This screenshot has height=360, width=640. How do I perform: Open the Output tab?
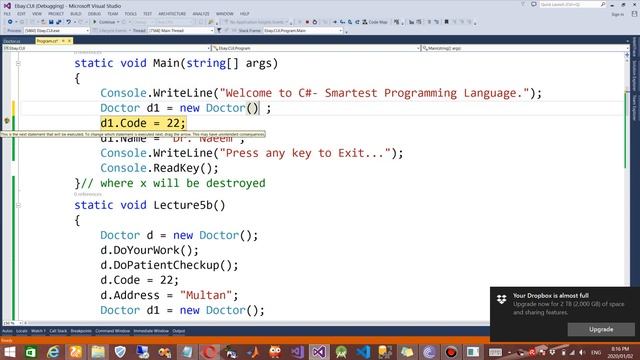pos(178,331)
